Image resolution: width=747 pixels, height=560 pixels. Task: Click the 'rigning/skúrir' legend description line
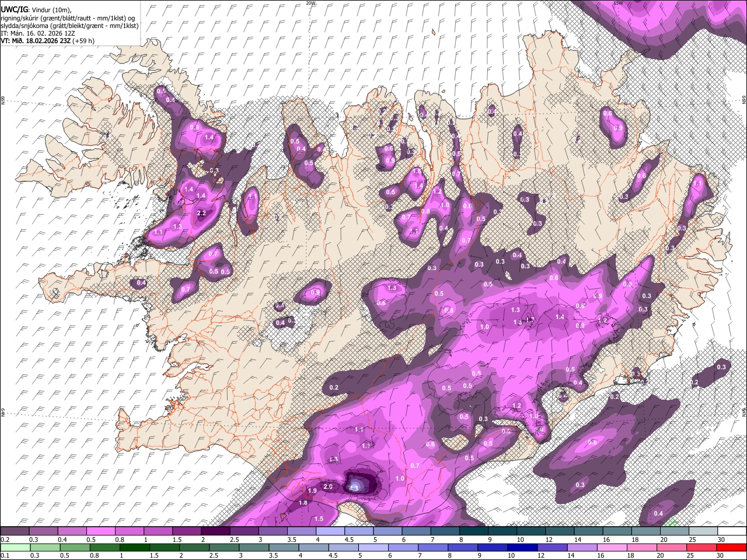pos(68,17)
